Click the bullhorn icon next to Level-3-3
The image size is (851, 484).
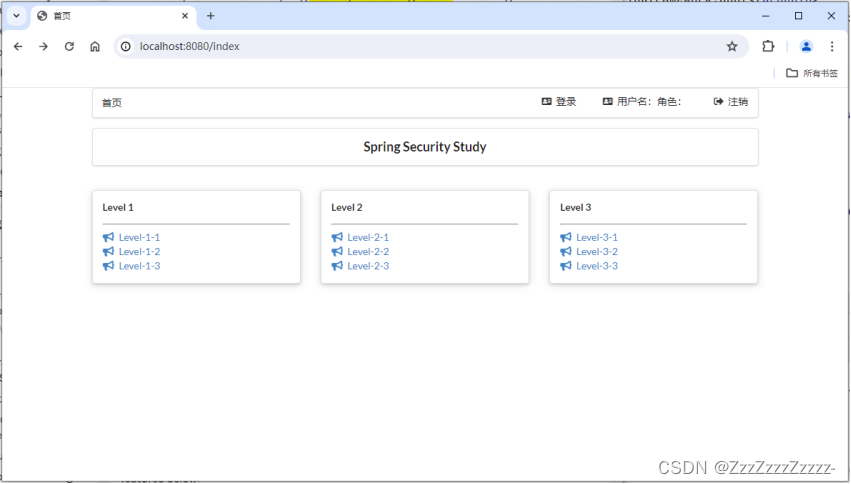click(x=566, y=265)
